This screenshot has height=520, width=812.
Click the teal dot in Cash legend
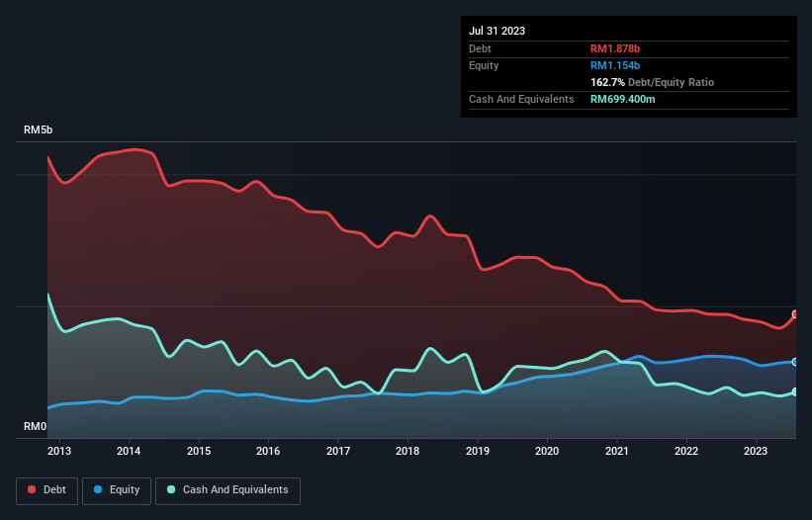click(171, 489)
